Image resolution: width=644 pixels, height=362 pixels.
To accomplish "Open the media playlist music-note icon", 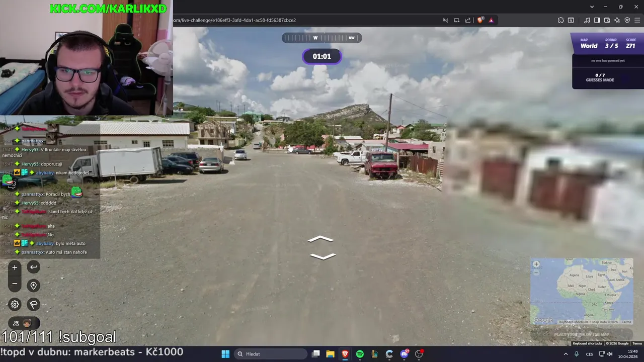I will coord(587,20).
